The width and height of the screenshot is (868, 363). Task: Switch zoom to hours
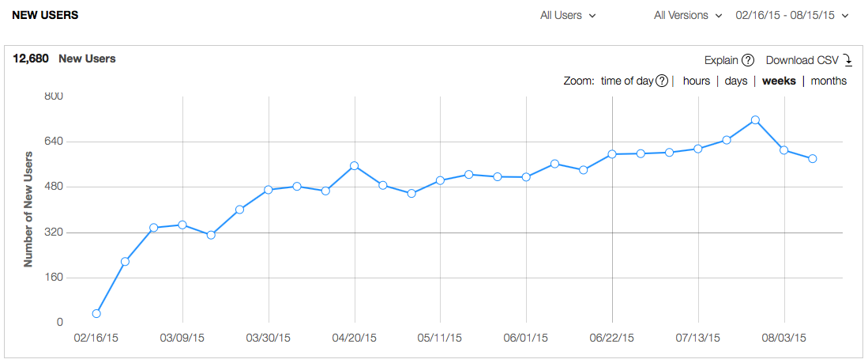[697, 81]
